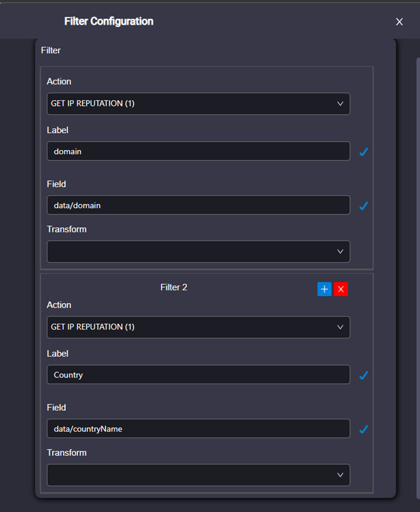Screen dimensions: 420x512
Task: Remove Filter 2 using the red X
Action: click(x=341, y=289)
